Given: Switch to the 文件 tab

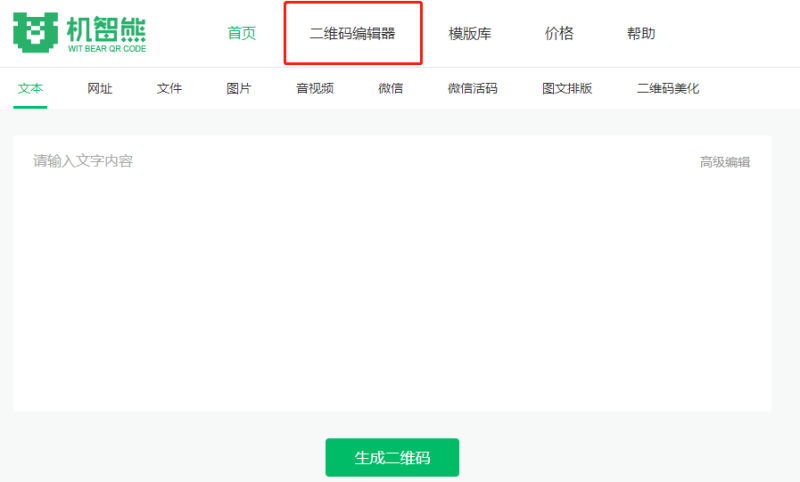Looking at the screenshot, I should (x=169, y=89).
